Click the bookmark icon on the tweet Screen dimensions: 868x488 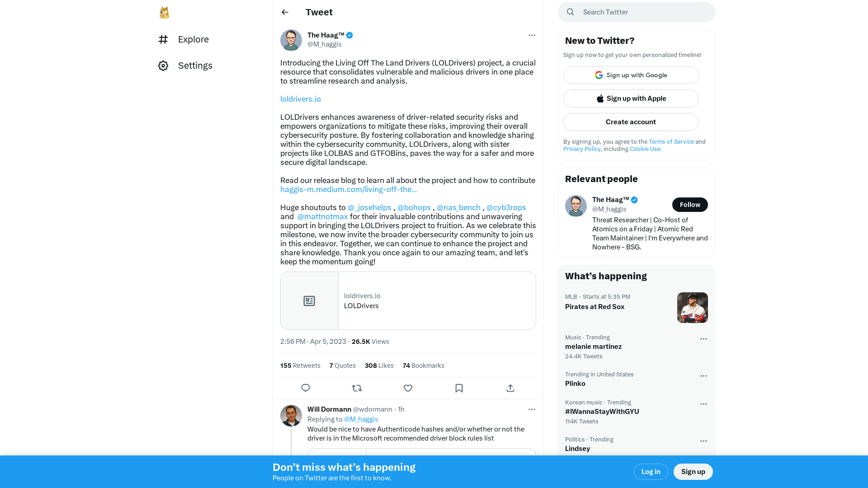tap(459, 388)
